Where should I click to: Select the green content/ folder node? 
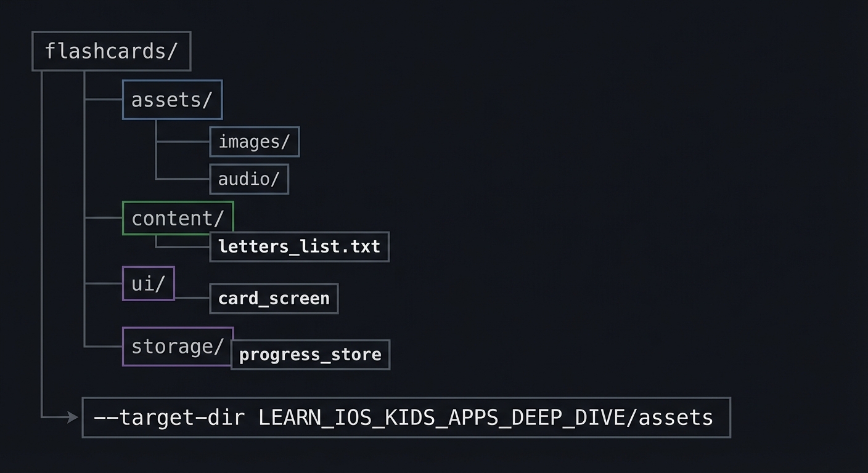(178, 218)
